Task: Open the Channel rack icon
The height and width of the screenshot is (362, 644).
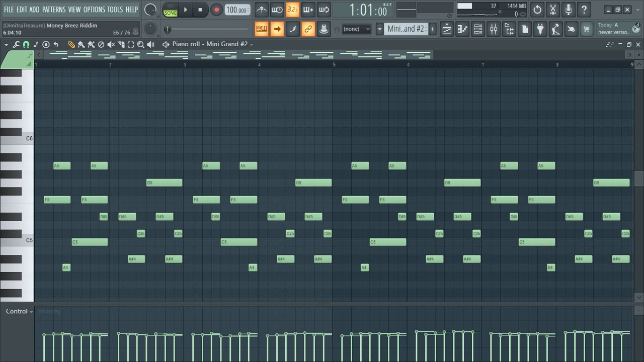Action: pos(478,29)
